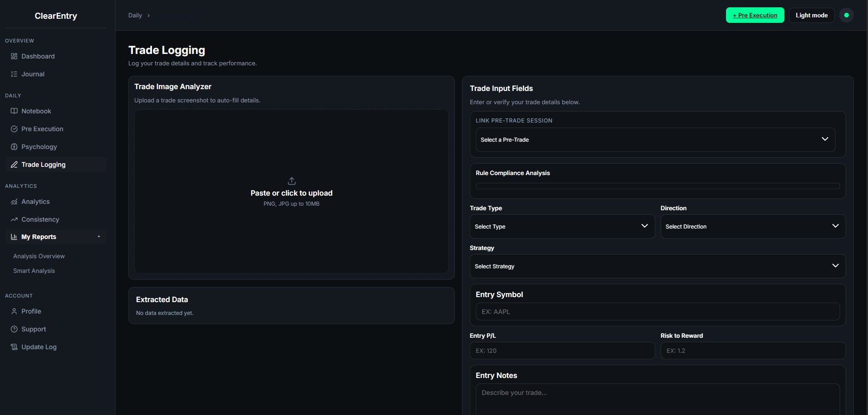Click the green status indicator dot

click(846, 15)
